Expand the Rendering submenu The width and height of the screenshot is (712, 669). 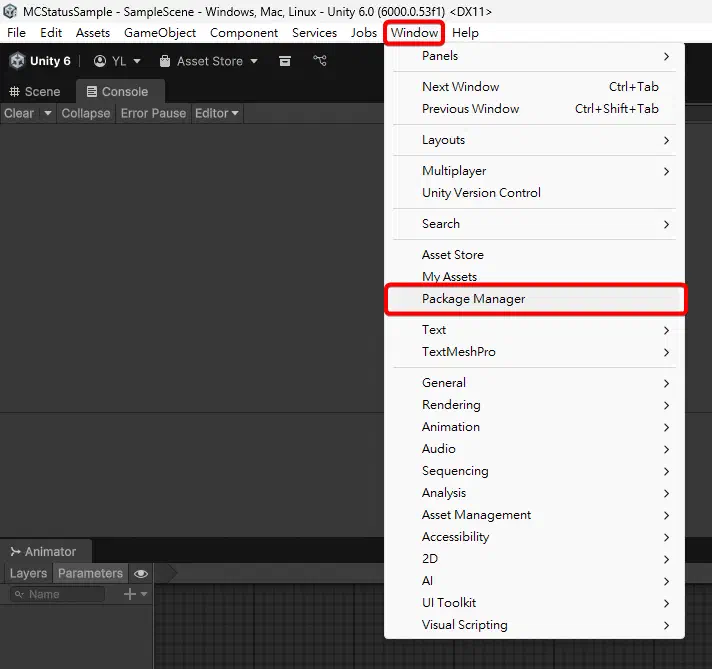[x=534, y=405]
